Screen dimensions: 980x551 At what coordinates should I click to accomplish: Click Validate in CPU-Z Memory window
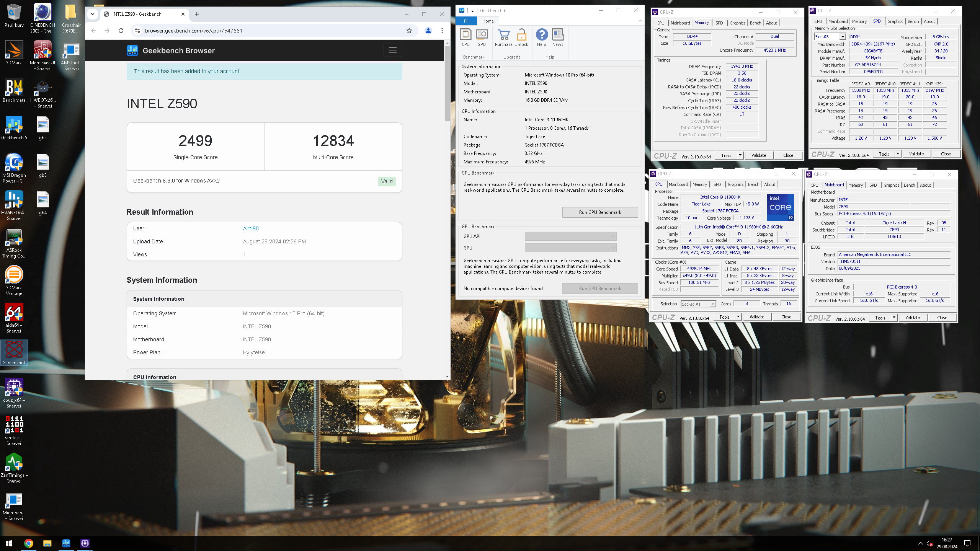758,155
